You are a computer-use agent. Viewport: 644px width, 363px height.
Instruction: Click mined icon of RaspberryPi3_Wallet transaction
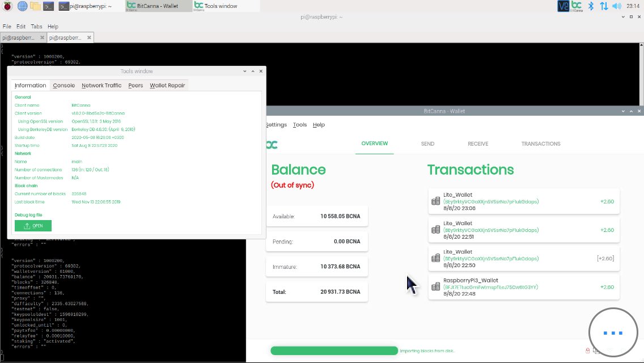[x=436, y=286]
